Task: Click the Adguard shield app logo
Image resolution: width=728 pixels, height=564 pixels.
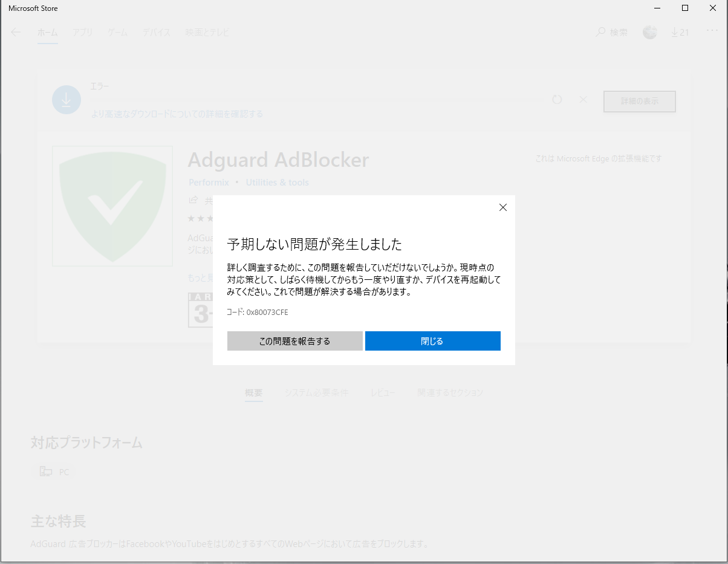Action: pyautogui.click(x=112, y=206)
